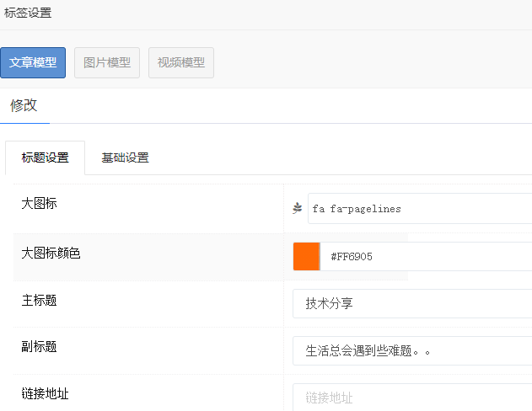Viewport: 532px width, 411px height.
Task: Select the 大图标颜色 row label
Action: 51,253
